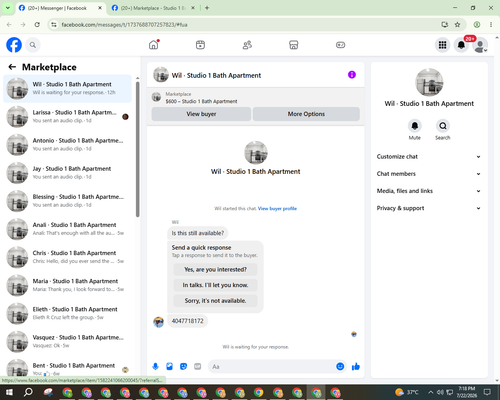Send quick reply Yes, are you interested?

[215, 269]
